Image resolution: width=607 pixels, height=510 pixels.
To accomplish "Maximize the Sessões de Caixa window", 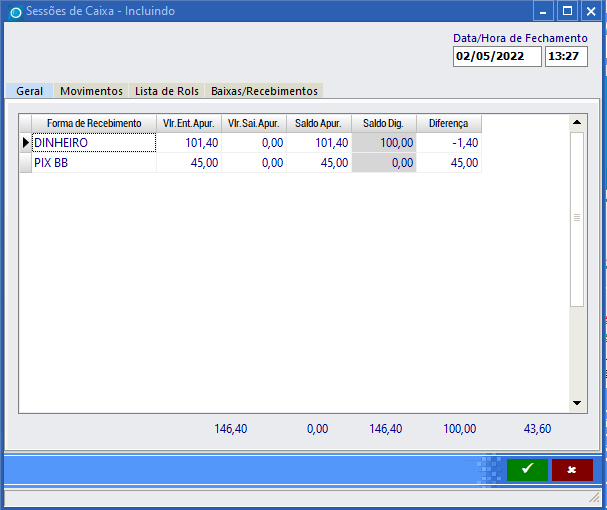I will click(x=567, y=11).
